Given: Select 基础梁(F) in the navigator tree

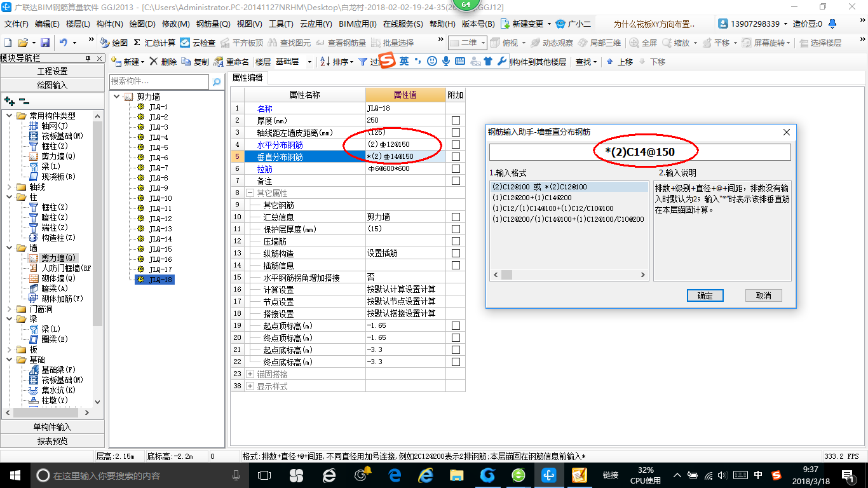Looking at the screenshot, I should 53,370.
